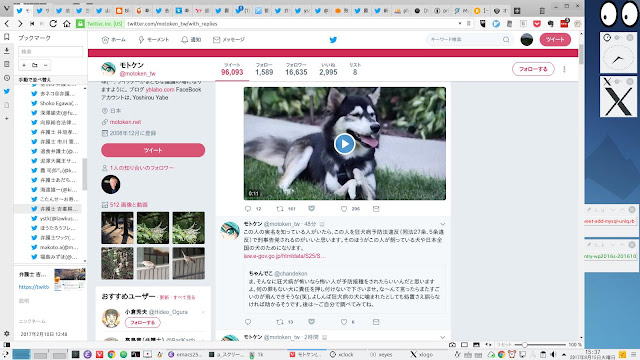640x360 pixels.
Task: Add a new web panel with plus icon
Action: (7, 118)
